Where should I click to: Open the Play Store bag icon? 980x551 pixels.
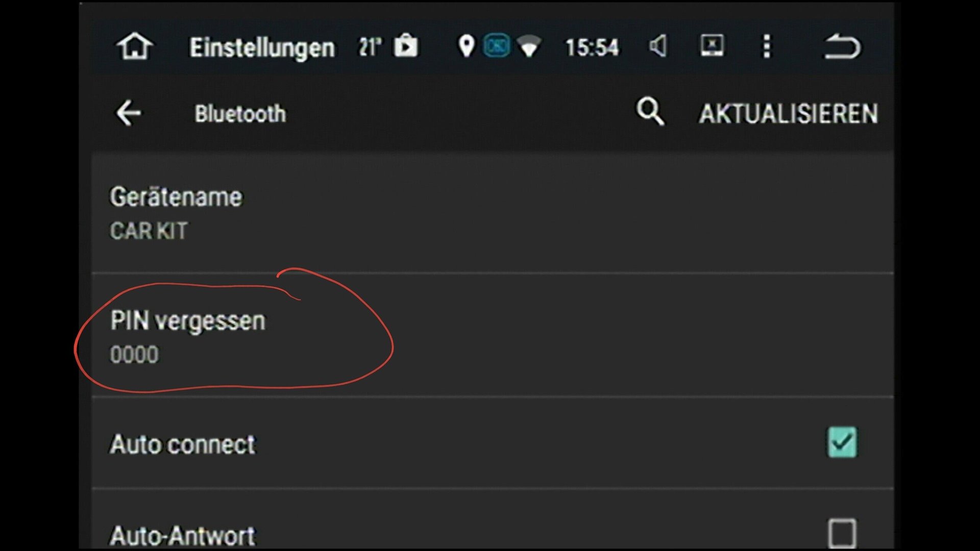click(x=406, y=46)
